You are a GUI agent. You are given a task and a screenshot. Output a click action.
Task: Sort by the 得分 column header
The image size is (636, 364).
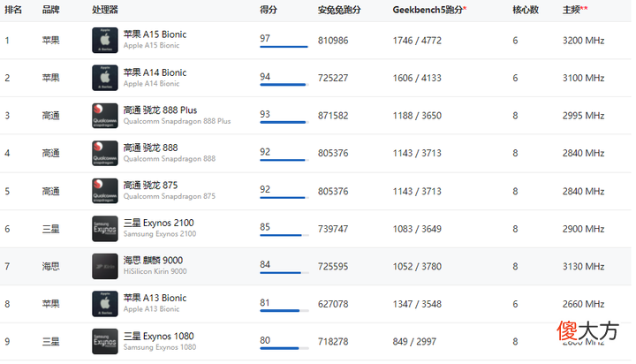coord(269,10)
